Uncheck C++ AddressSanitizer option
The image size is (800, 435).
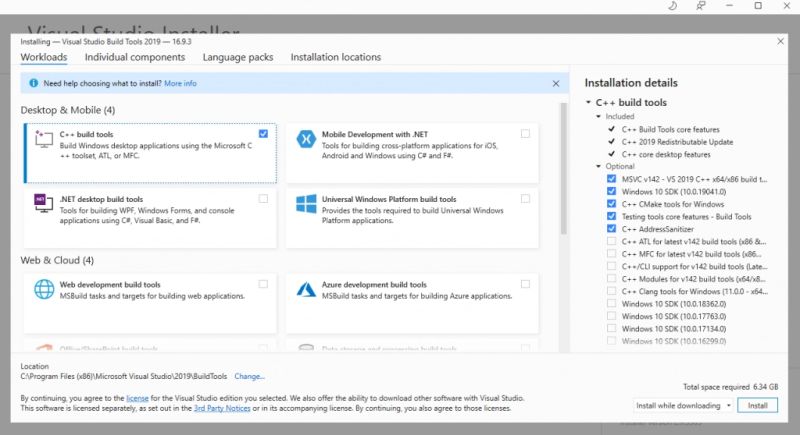[x=611, y=228]
